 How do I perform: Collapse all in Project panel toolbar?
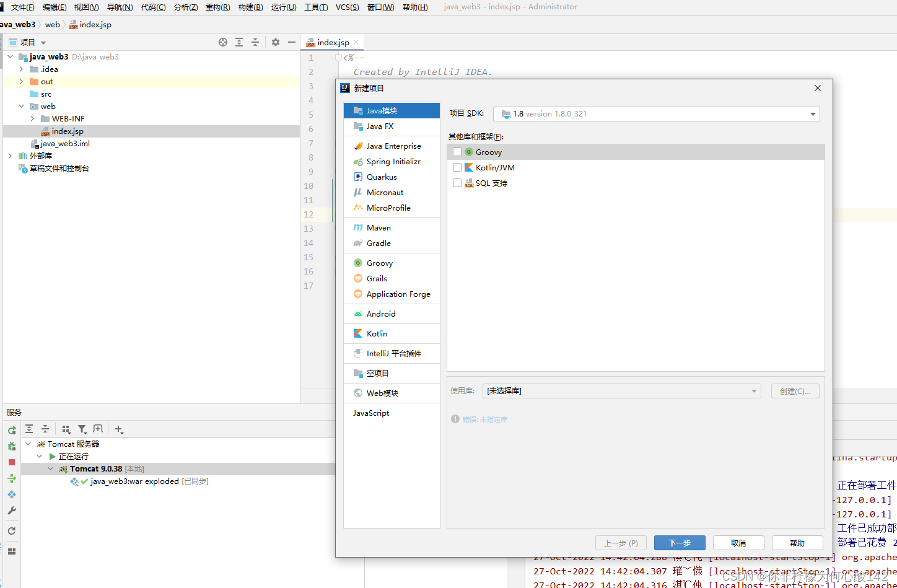[x=255, y=42]
